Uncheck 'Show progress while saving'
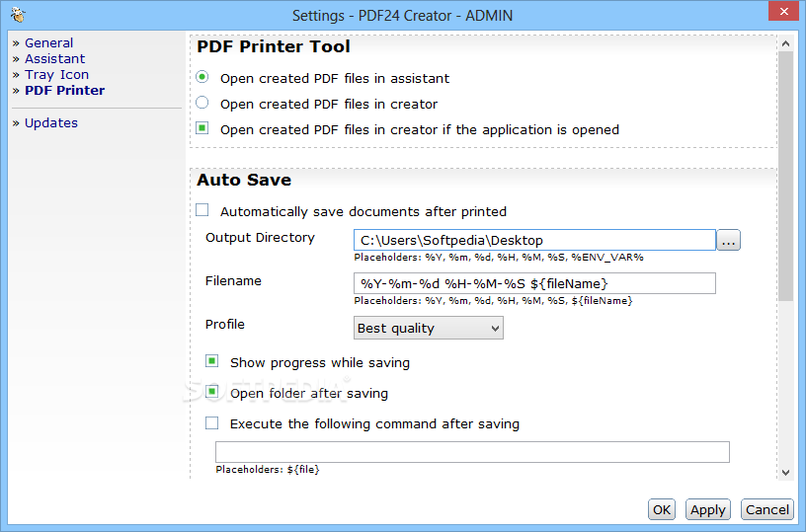The width and height of the screenshot is (806, 532). tap(211, 361)
